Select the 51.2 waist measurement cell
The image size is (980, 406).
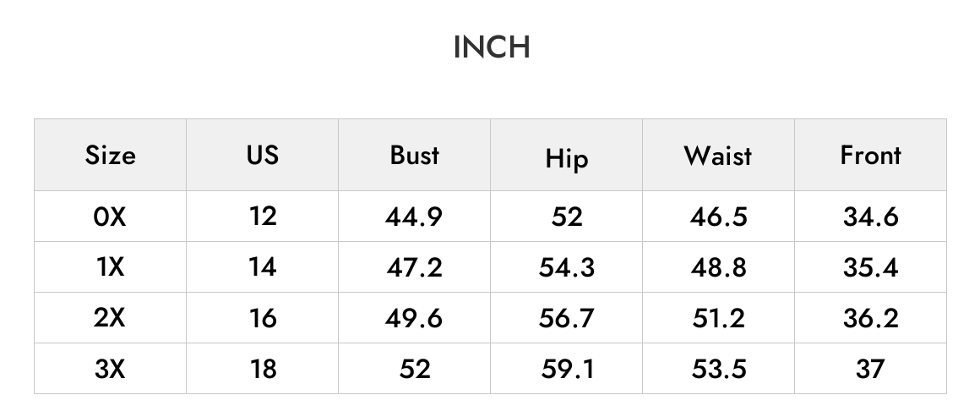click(719, 318)
